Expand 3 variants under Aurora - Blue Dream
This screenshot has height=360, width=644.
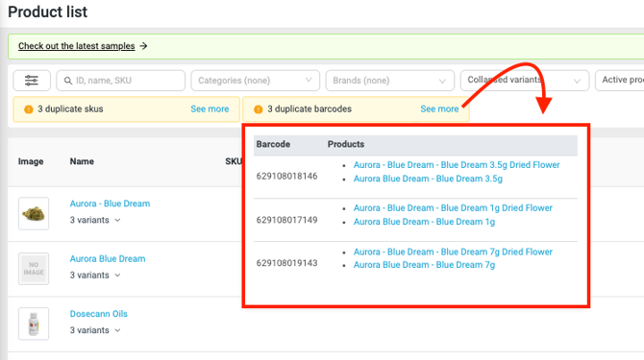pyautogui.click(x=95, y=220)
